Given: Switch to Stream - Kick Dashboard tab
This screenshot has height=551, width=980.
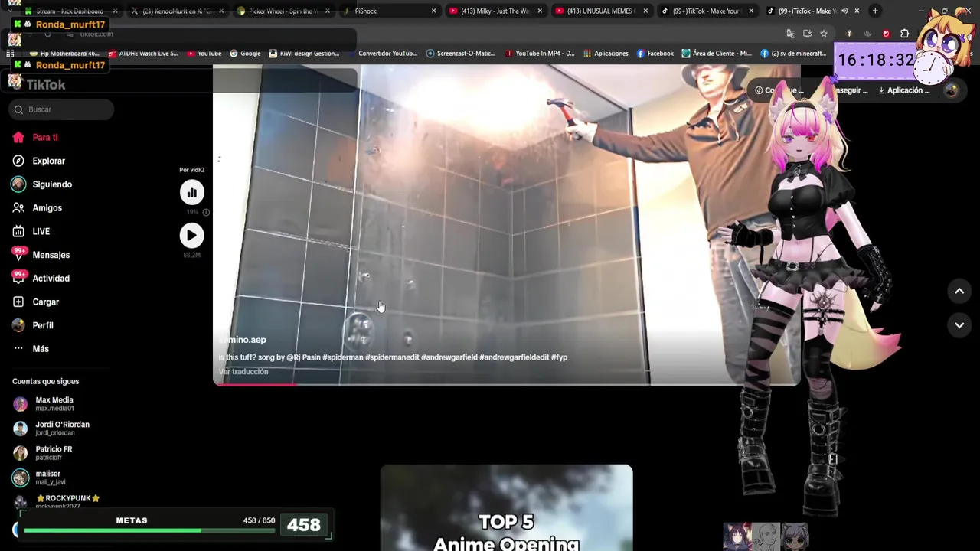Looking at the screenshot, I should [x=70, y=11].
